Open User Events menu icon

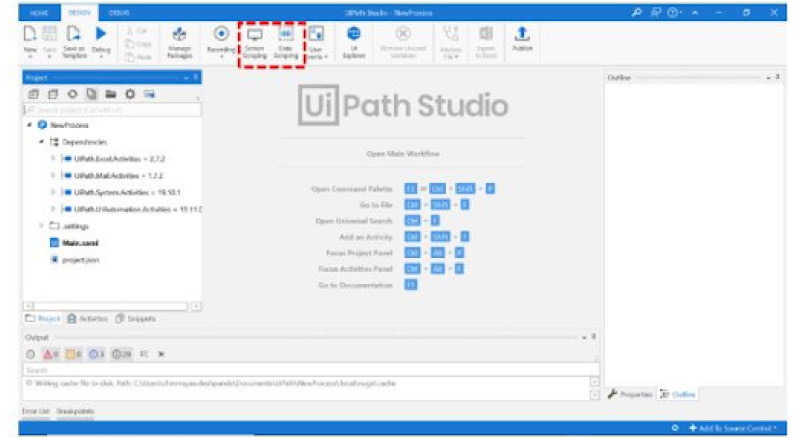click(316, 35)
